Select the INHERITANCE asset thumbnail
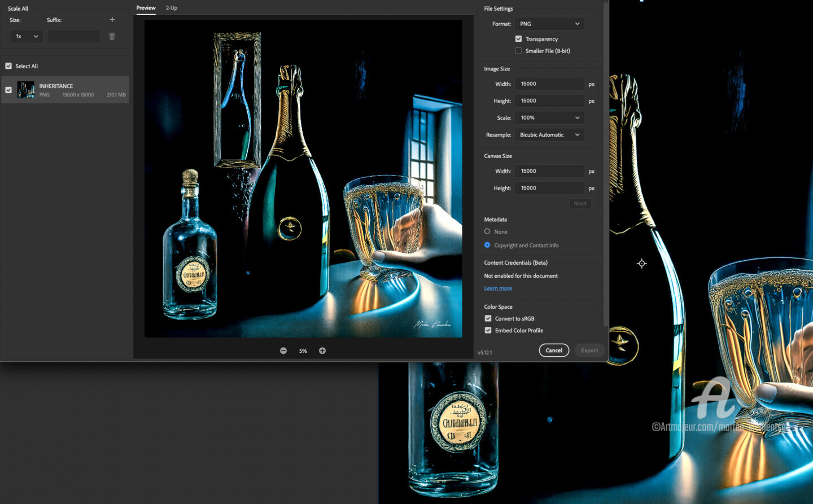813x504 pixels. [x=26, y=90]
